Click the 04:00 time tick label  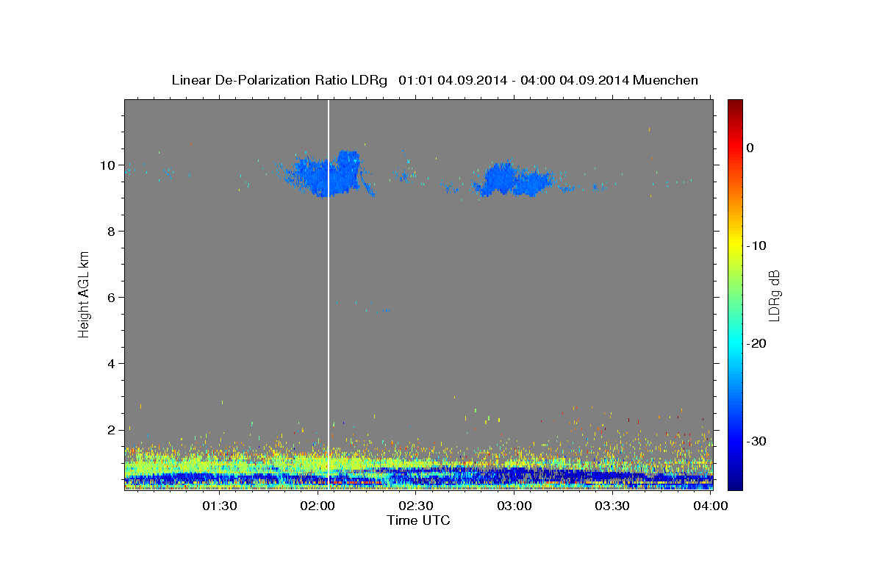pyautogui.click(x=711, y=506)
